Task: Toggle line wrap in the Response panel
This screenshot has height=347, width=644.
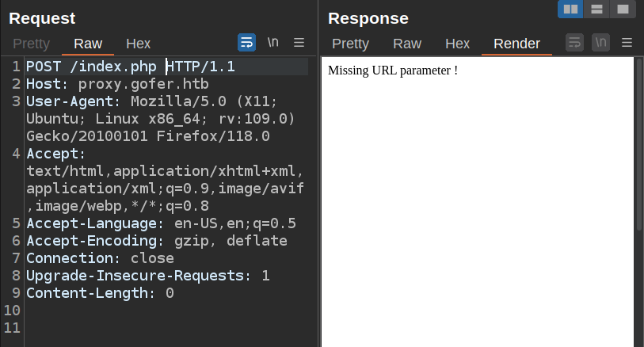Action: (x=575, y=43)
